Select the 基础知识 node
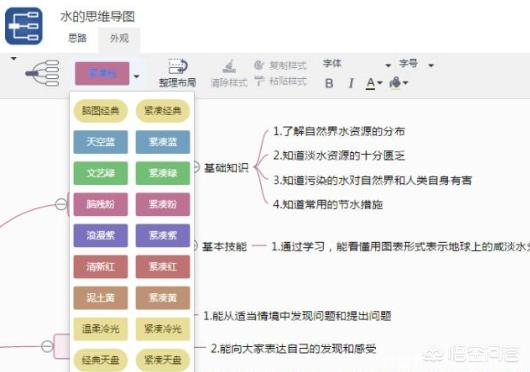 226,168
